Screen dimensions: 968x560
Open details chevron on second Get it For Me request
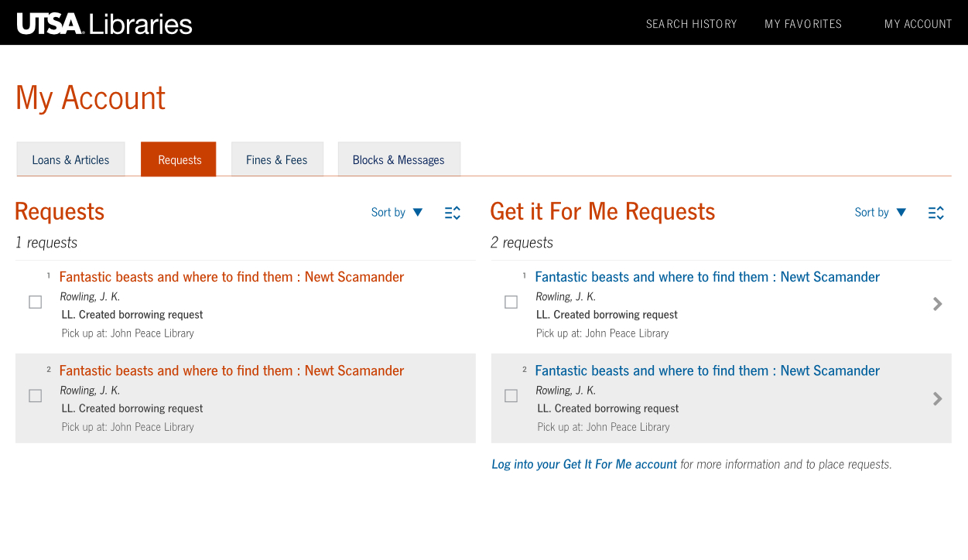(x=938, y=398)
